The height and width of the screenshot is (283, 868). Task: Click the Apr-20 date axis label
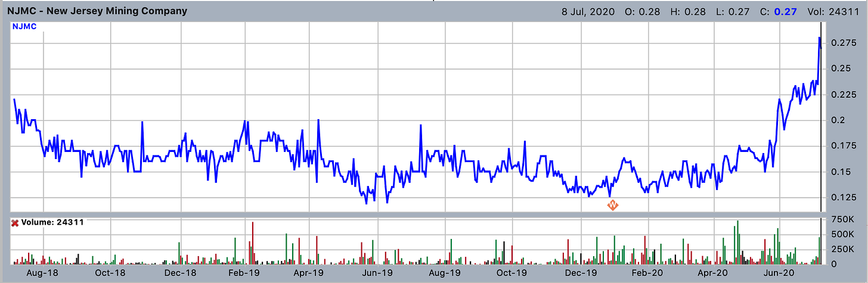tap(711, 273)
